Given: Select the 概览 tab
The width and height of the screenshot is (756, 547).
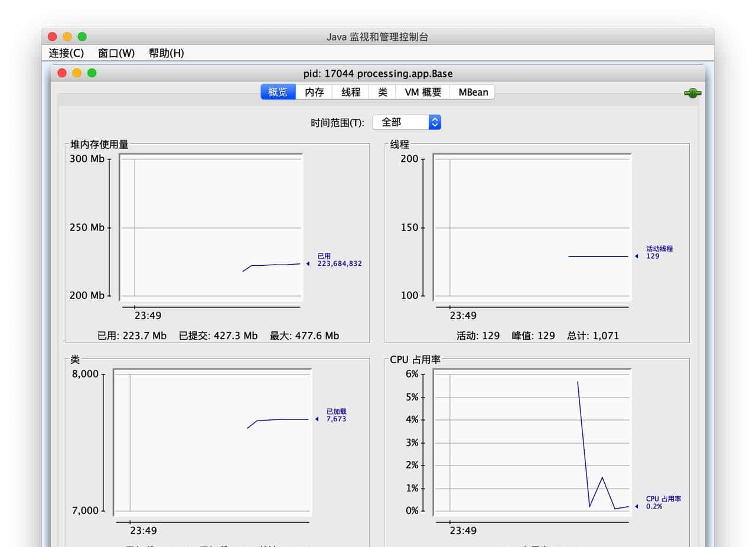Looking at the screenshot, I should [x=278, y=92].
